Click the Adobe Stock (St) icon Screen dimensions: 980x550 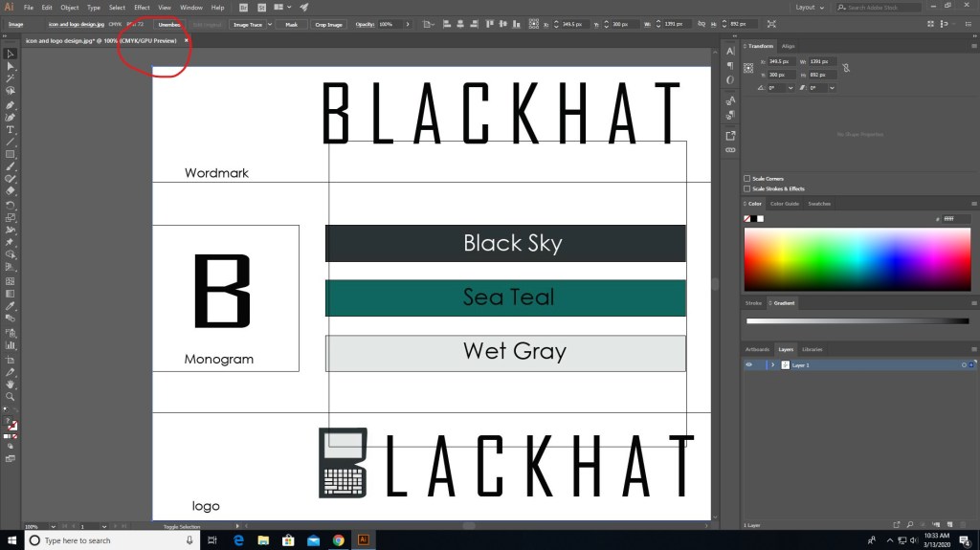(x=262, y=8)
